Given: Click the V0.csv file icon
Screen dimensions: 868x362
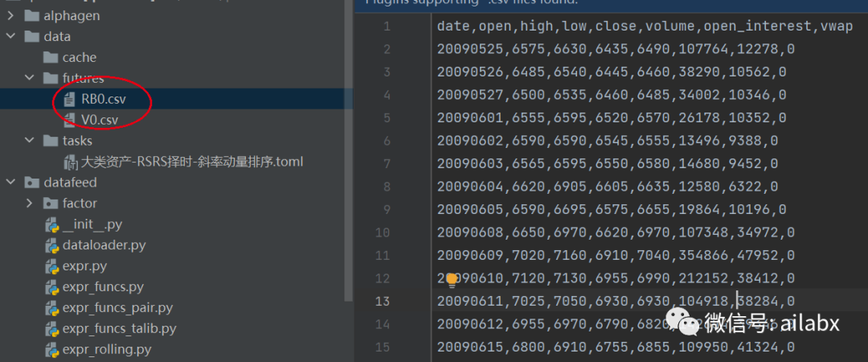Looking at the screenshot, I should coord(70,120).
